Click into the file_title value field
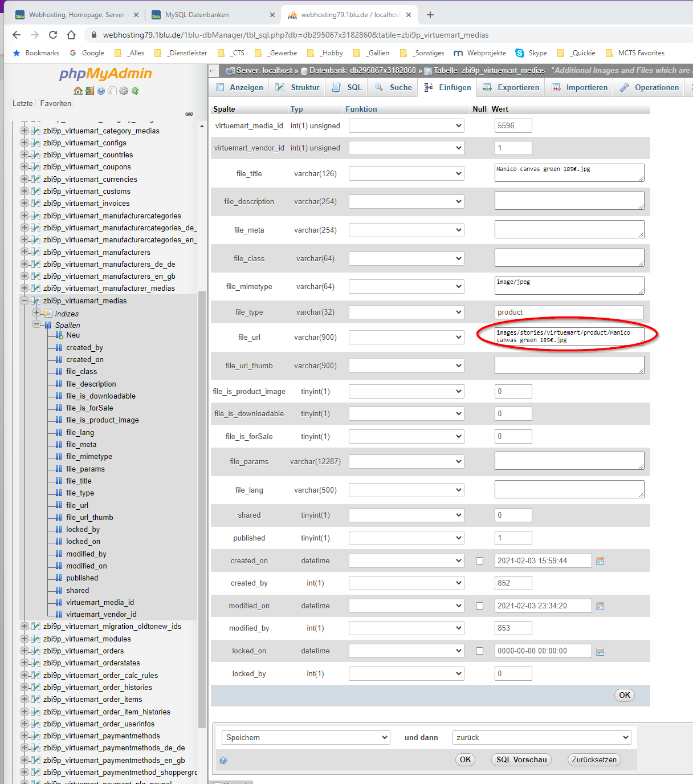This screenshot has width=693, height=784. tap(569, 173)
